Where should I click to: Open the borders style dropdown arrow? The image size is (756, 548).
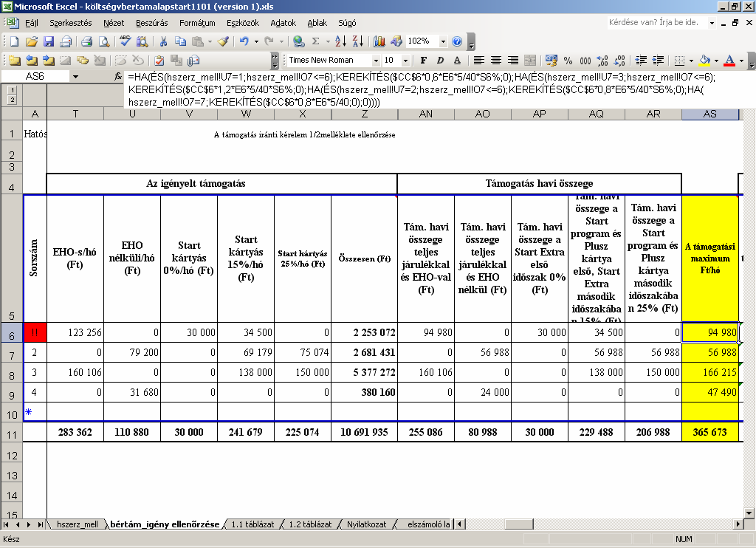pos(691,61)
